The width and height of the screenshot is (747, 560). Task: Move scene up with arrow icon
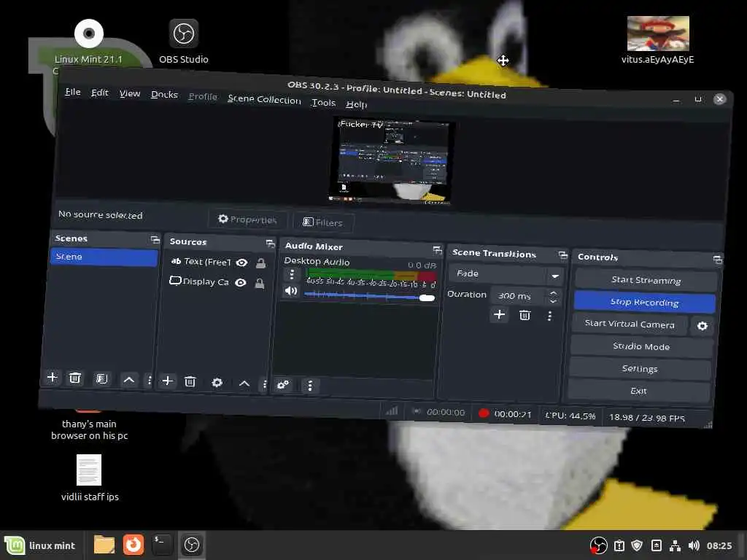click(128, 379)
